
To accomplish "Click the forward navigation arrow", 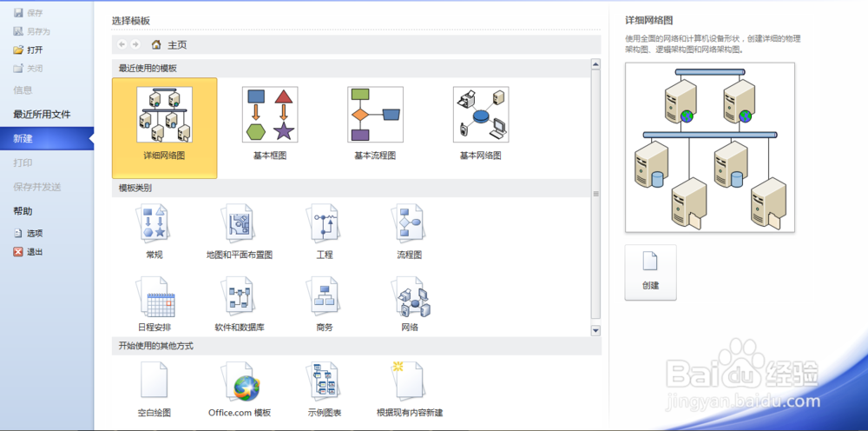I will click(x=135, y=44).
